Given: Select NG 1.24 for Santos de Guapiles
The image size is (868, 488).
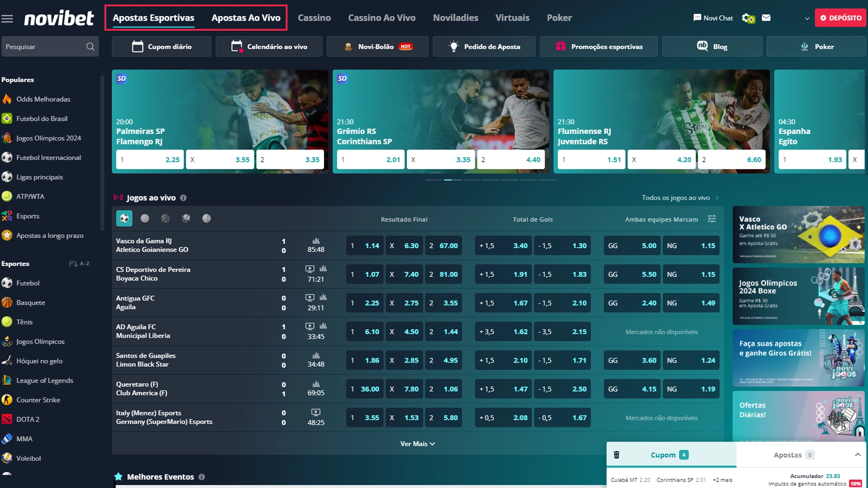Looking at the screenshot, I should coord(691,361).
